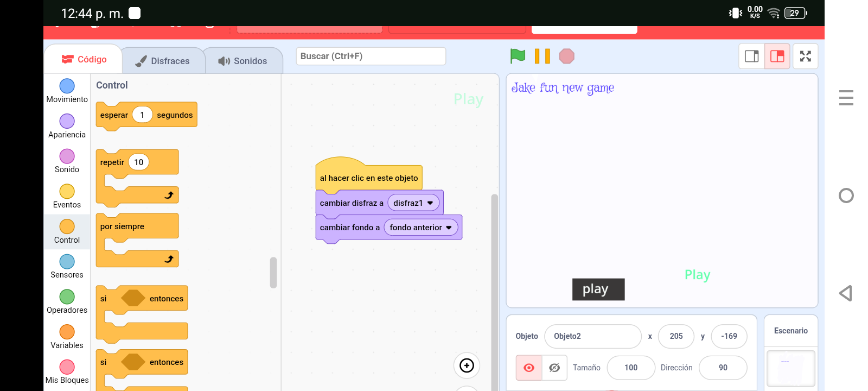Click the esperar segundos block

point(146,115)
